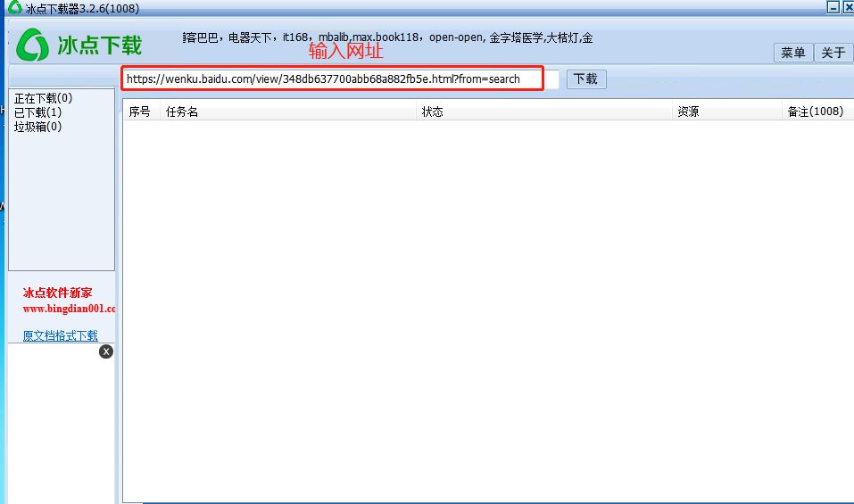
Task: Click the 任务名 column header
Action: click(288, 112)
